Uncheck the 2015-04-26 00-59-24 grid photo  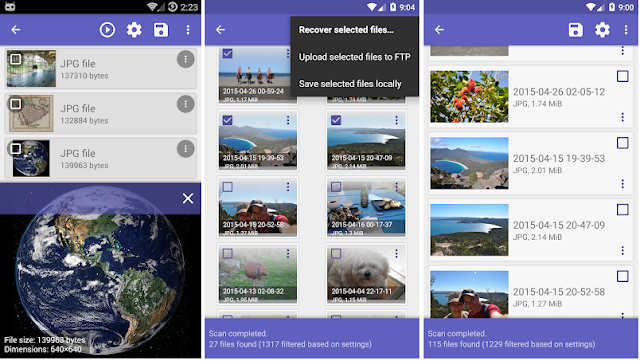tap(227, 53)
